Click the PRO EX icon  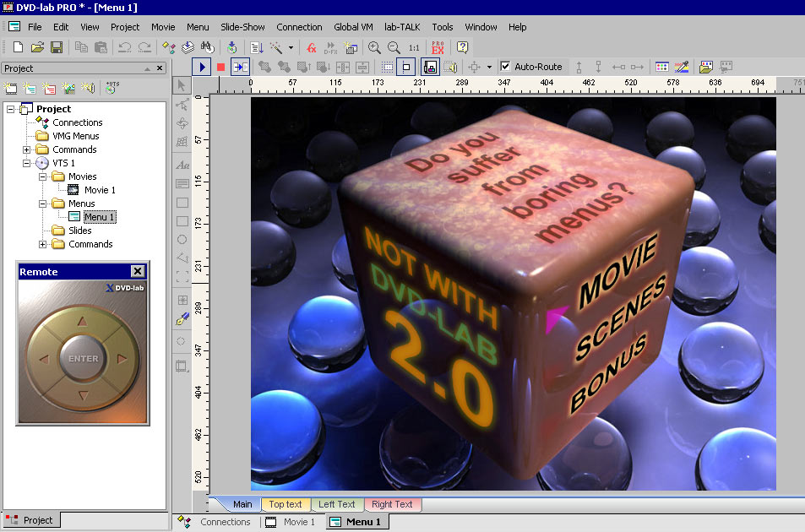pos(438,47)
